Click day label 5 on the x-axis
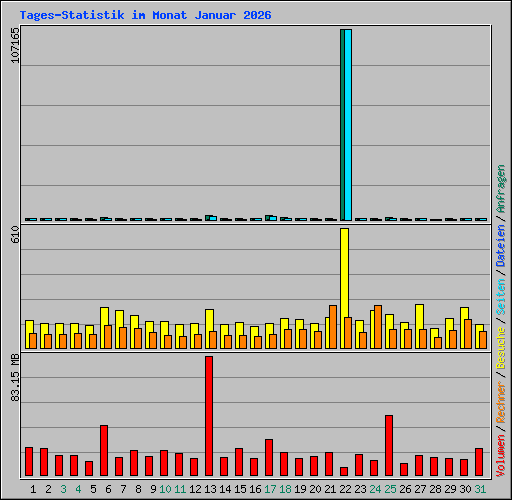The image size is (512, 500). click(93, 489)
